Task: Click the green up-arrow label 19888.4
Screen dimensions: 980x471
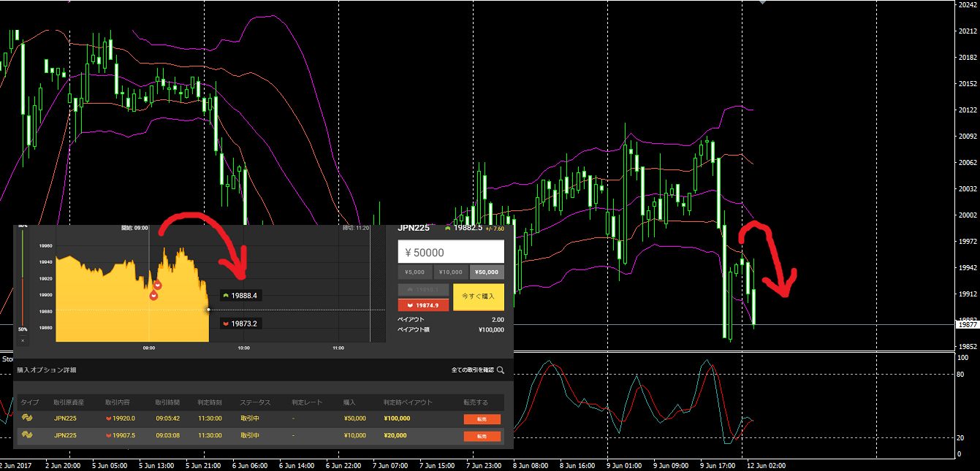Action: [x=243, y=296]
